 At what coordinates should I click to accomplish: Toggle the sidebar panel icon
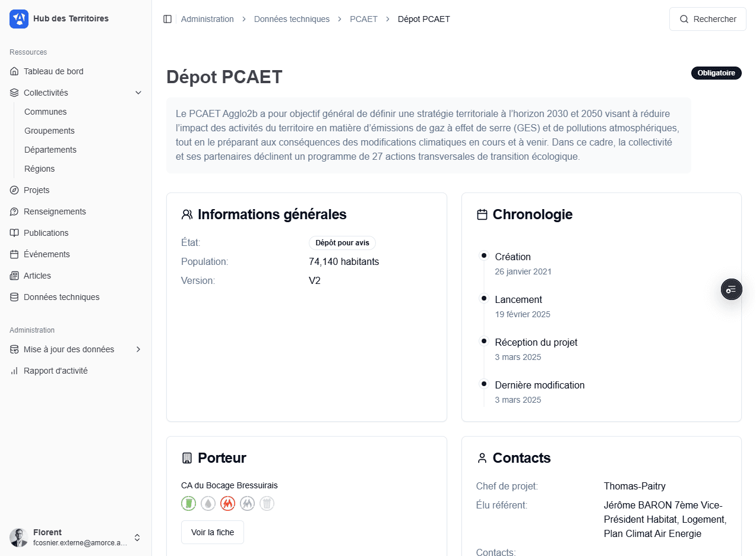pos(167,19)
